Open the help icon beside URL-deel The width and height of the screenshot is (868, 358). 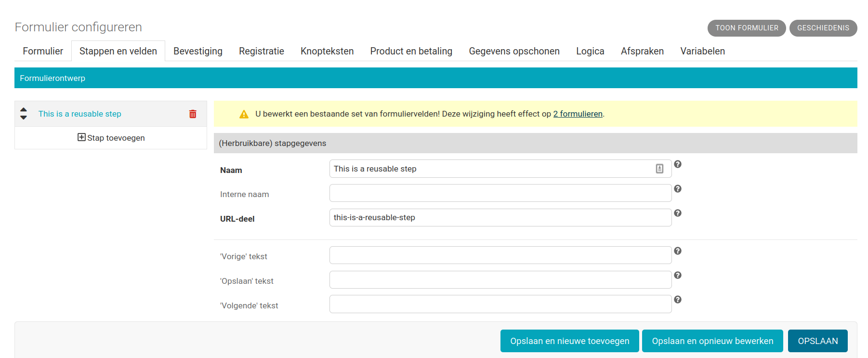click(x=678, y=213)
